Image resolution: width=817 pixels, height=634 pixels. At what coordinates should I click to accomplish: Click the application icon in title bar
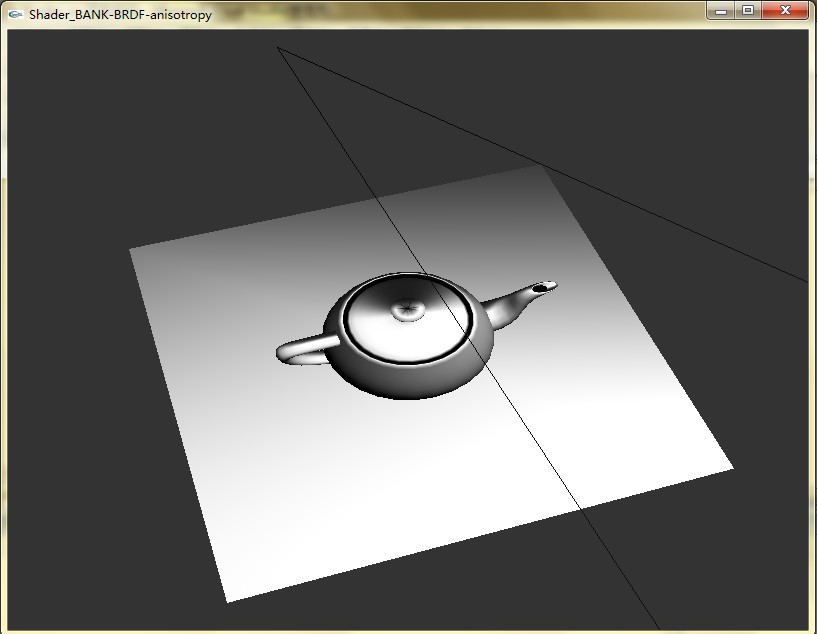click(16, 15)
